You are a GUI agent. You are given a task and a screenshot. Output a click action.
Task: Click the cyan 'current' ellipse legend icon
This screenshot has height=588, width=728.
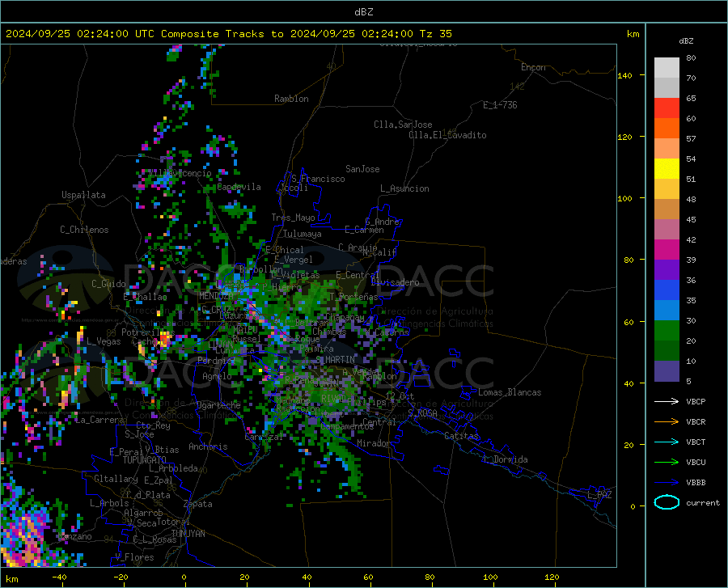coord(667,502)
